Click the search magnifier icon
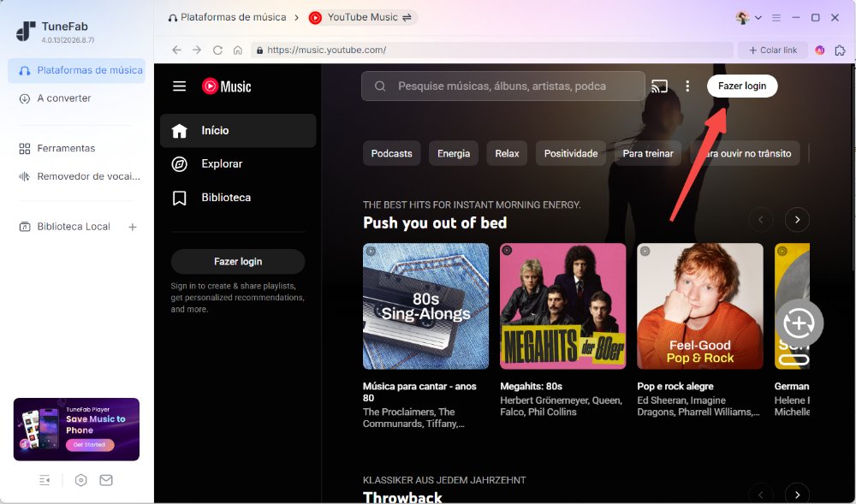The image size is (856, 504). (x=380, y=86)
